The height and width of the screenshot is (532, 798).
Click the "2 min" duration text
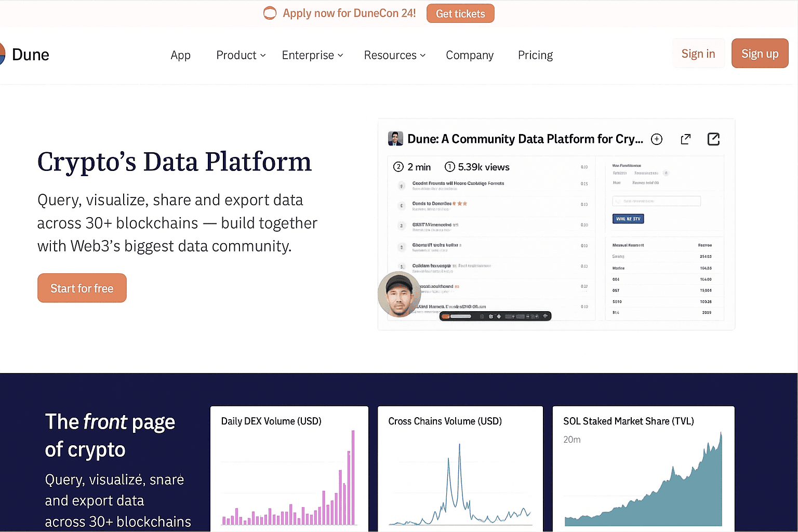[x=419, y=167]
